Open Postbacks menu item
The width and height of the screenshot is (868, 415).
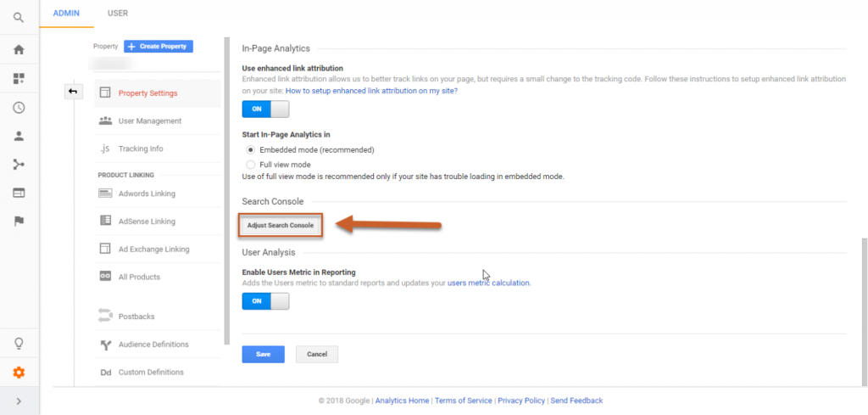(x=136, y=317)
